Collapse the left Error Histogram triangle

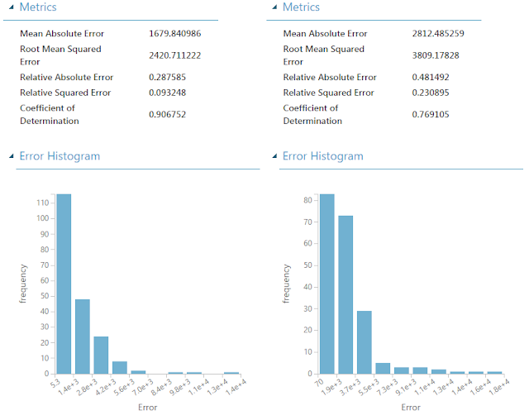[11, 156]
